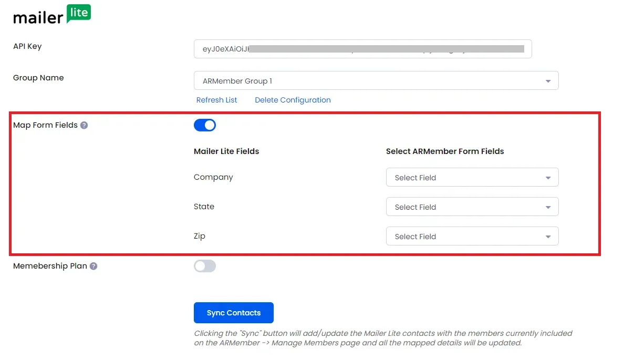Click the Zip field label
This screenshot has height=359, width=644.
200,236
